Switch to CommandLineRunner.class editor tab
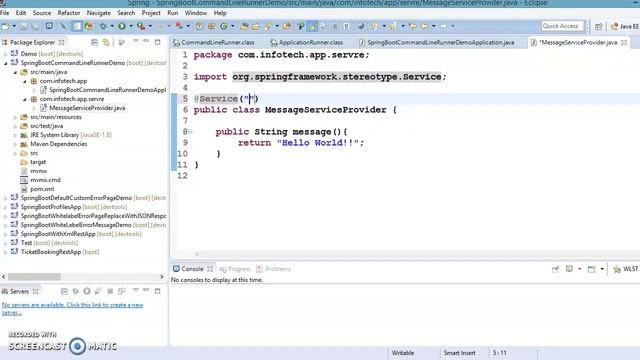This screenshot has height=360, width=640. 213,42
